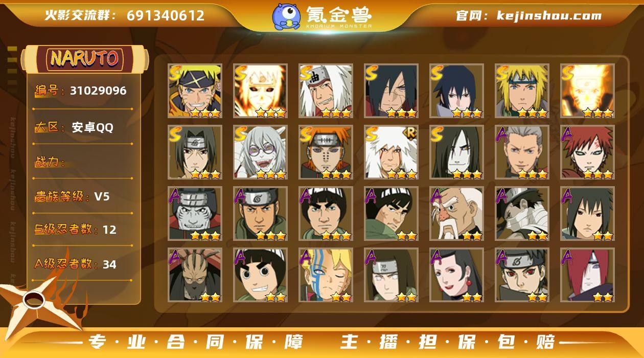Image resolution: width=644 pixels, height=358 pixels.
Task: Select the white-haired Jiraiya portrait in top row
Action: [326, 91]
